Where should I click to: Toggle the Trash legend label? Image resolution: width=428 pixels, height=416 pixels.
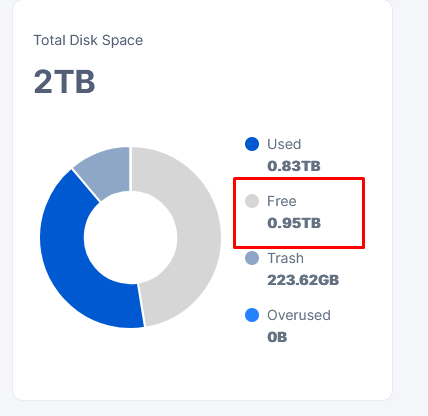point(285,258)
